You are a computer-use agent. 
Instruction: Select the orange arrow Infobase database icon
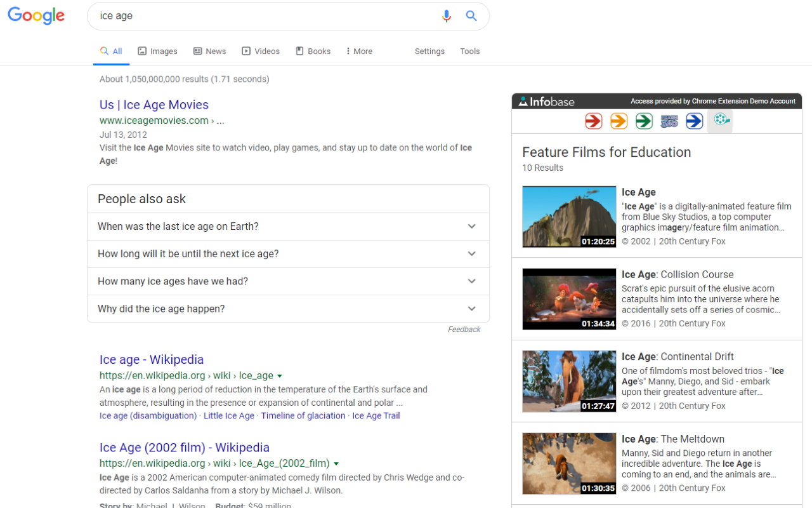(x=619, y=121)
